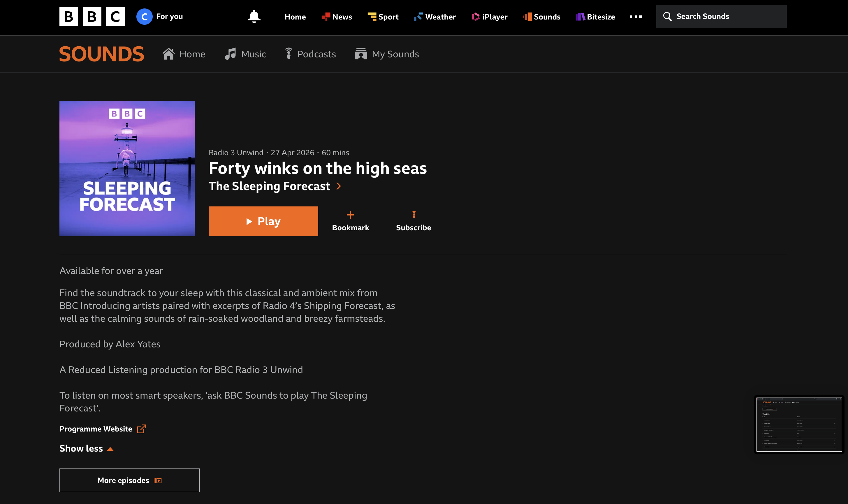Open the Music section

245,54
